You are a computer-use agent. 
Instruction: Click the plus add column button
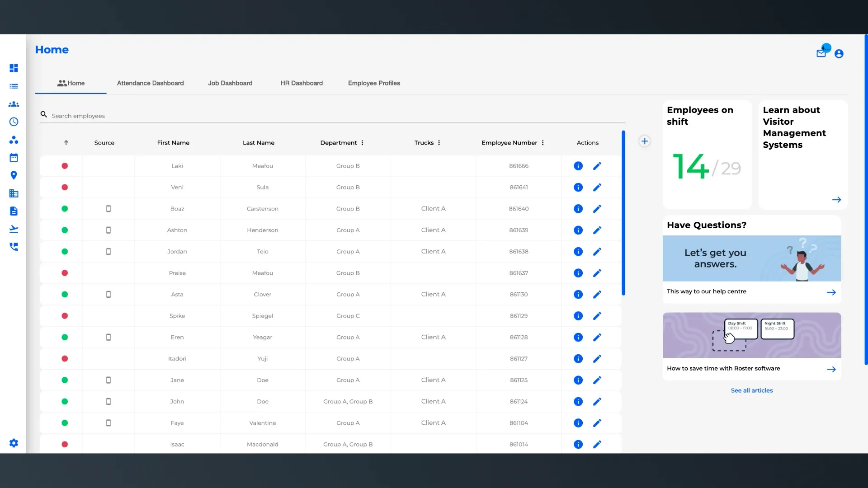point(645,141)
